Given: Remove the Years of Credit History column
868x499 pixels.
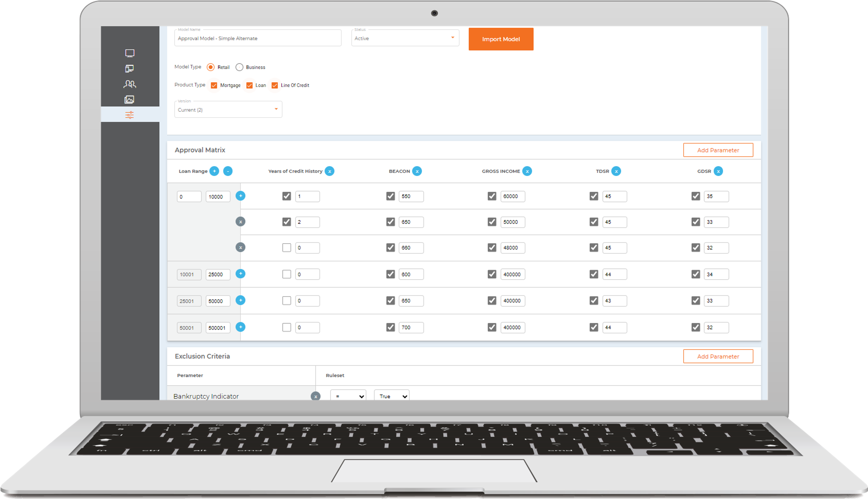Looking at the screenshot, I should (x=330, y=171).
